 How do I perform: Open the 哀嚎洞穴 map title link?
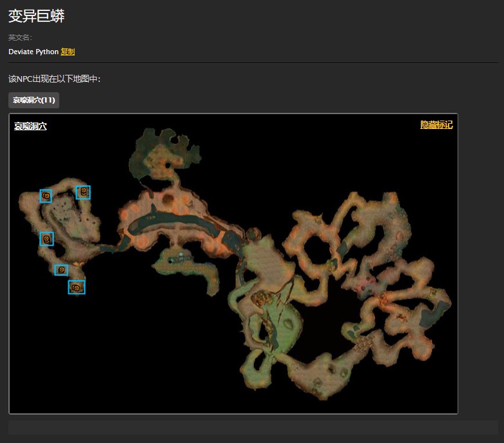(30, 126)
